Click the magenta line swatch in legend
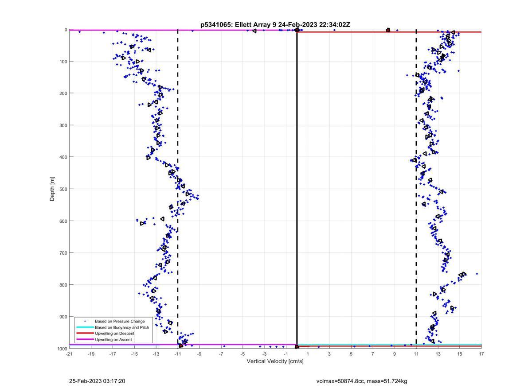 pos(85,339)
